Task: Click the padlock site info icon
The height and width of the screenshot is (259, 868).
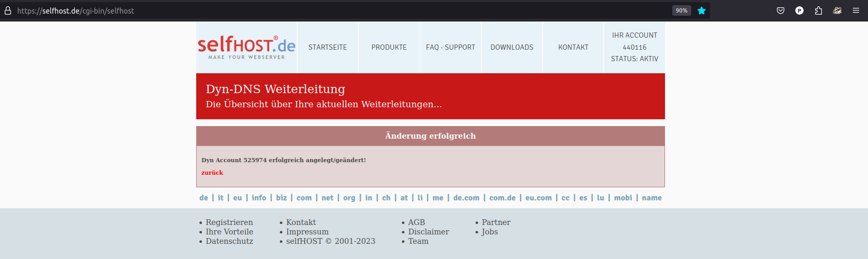Action: [x=8, y=10]
